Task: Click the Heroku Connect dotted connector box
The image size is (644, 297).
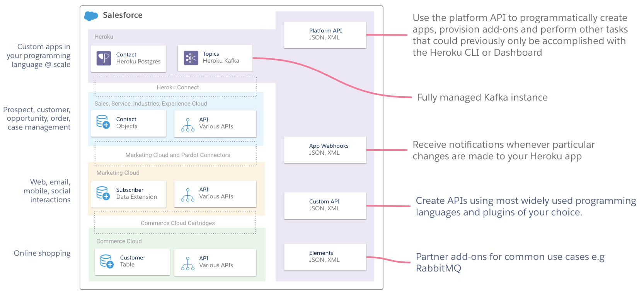Action: click(176, 87)
